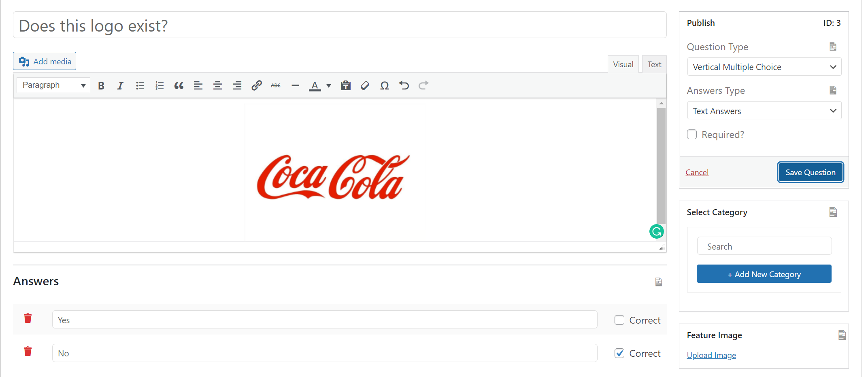Open special character omega menu
The height and width of the screenshot is (377, 868).
385,85
